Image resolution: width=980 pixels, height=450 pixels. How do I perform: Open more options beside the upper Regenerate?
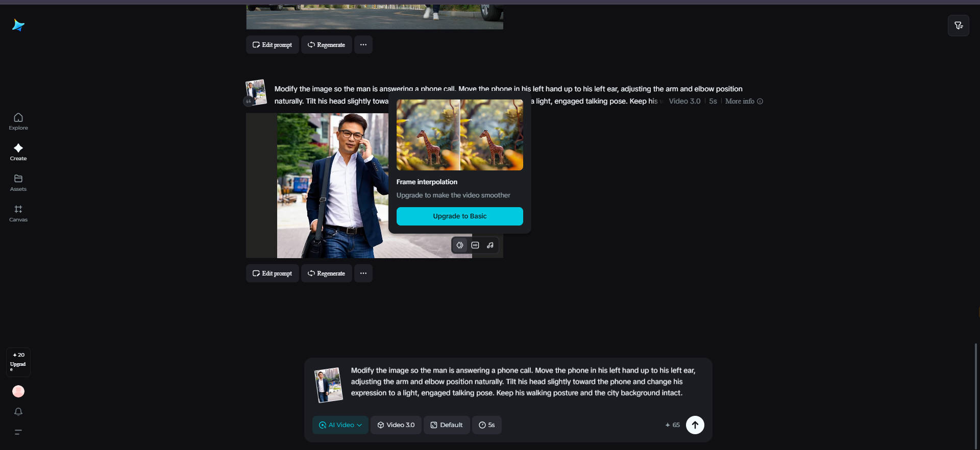click(363, 45)
